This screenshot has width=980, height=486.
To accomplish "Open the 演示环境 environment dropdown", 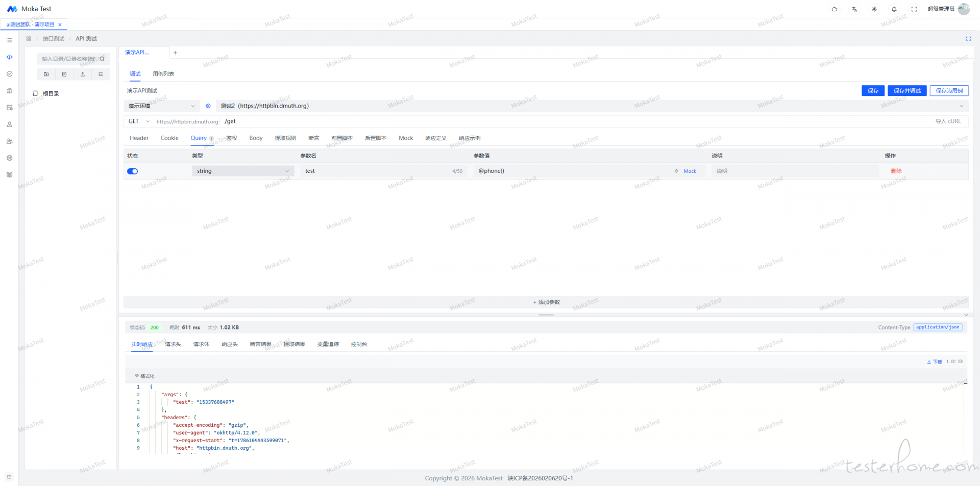I will [161, 106].
